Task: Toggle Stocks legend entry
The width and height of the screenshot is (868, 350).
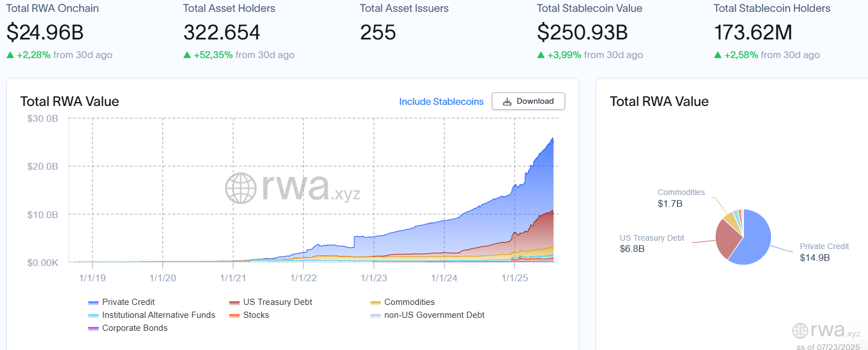Action: 255,315
